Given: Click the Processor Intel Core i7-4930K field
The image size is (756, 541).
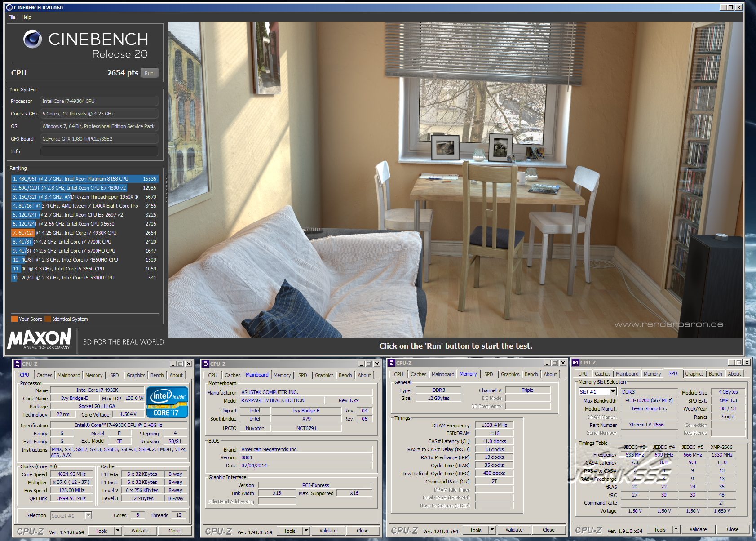Looking at the screenshot, I should pos(99,101).
